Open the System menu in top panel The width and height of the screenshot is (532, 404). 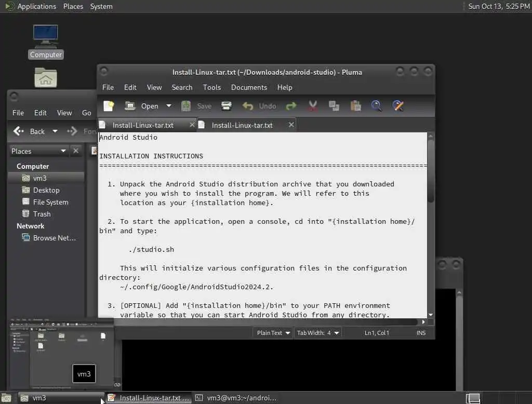101,6
